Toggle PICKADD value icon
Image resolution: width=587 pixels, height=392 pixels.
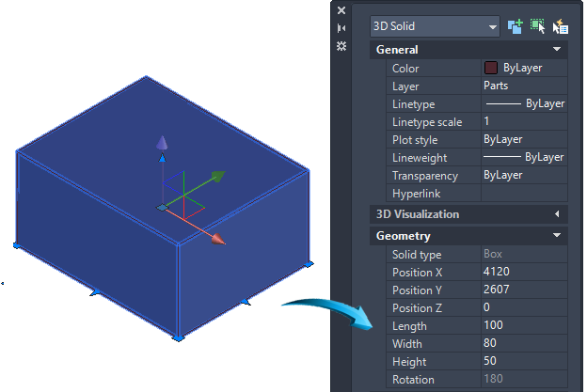pyautogui.click(x=515, y=26)
